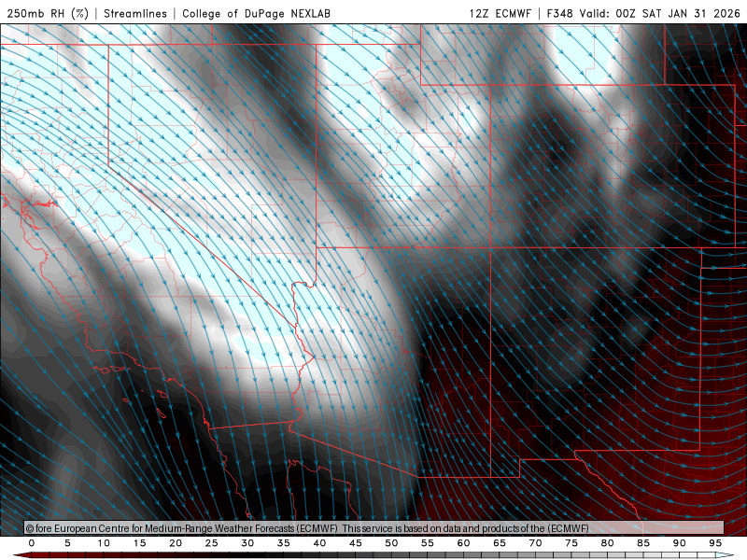Click the "55" colorbar label
Viewport: 747px width, 560px height.
point(428,543)
